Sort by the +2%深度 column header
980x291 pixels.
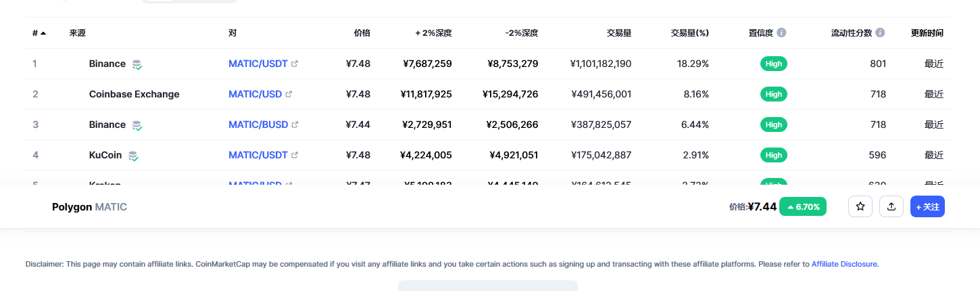point(433,32)
